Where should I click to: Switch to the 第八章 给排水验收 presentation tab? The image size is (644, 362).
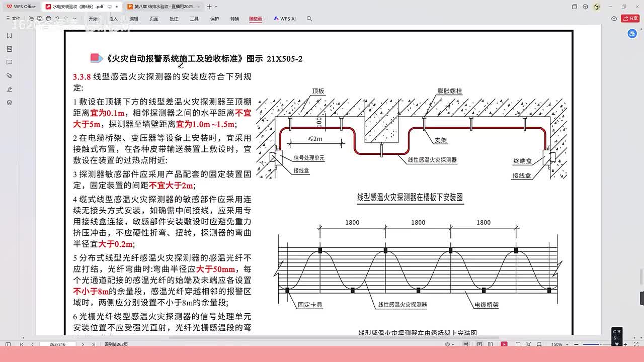click(x=164, y=7)
